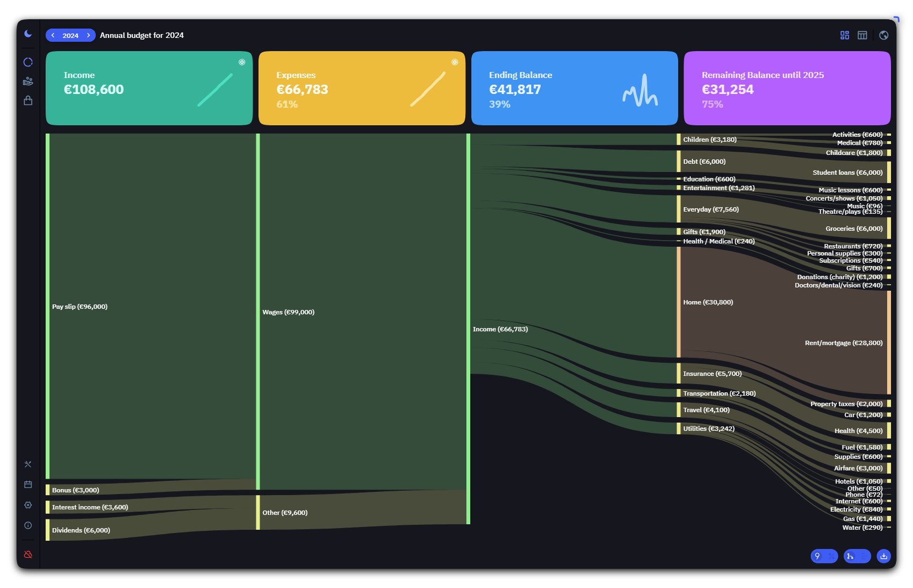The width and height of the screenshot is (913, 588).
Task: Click the Fuel (€1,580) label
Action: tap(862, 447)
